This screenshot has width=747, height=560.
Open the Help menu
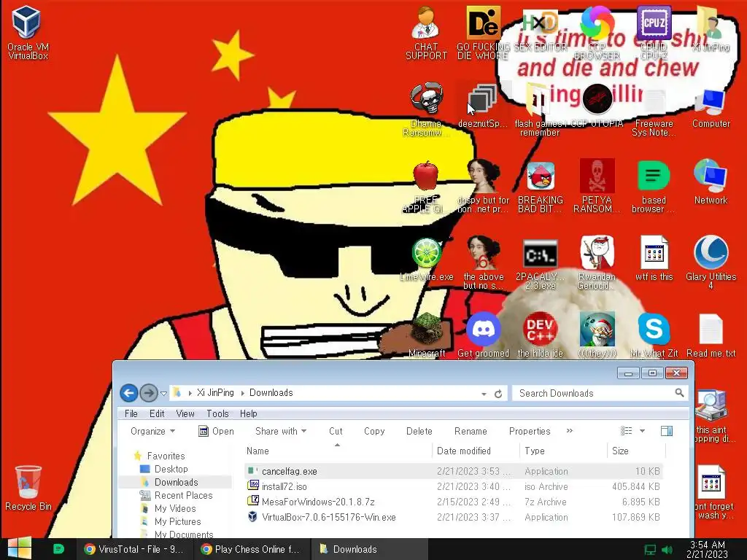(x=248, y=413)
